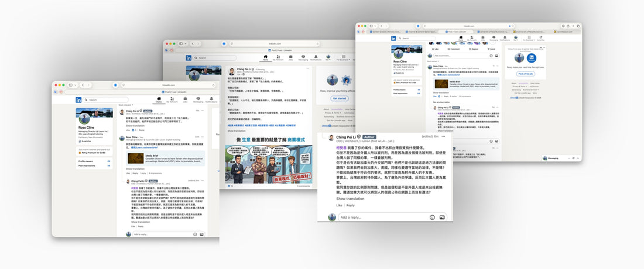Image resolution: width=644 pixels, height=269 pixels.
Task: Click Comment button in right window
Action: click(x=453, y=49)
